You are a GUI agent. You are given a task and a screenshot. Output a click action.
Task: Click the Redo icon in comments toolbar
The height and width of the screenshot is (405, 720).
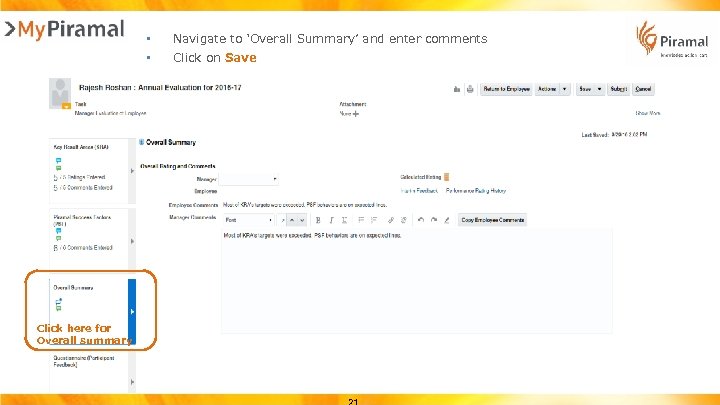[433, 220]
